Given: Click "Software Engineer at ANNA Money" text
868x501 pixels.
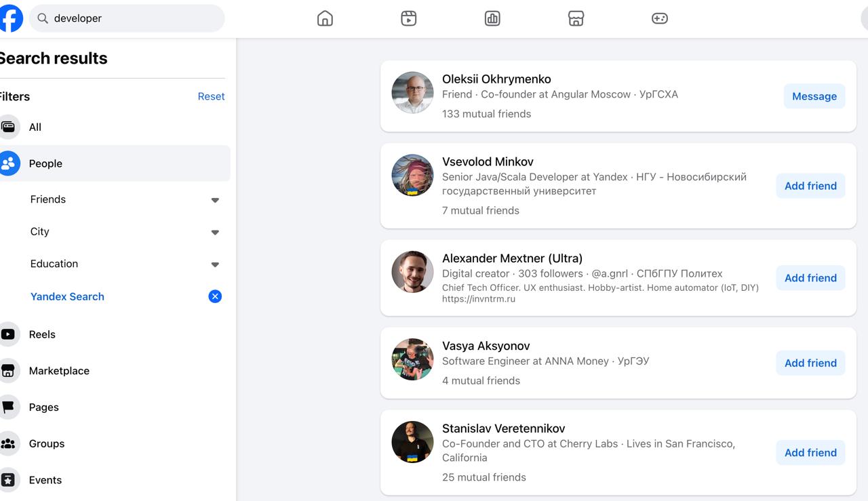Looking at the screenshot, I should pyautogui.click(x=526, y=361).
